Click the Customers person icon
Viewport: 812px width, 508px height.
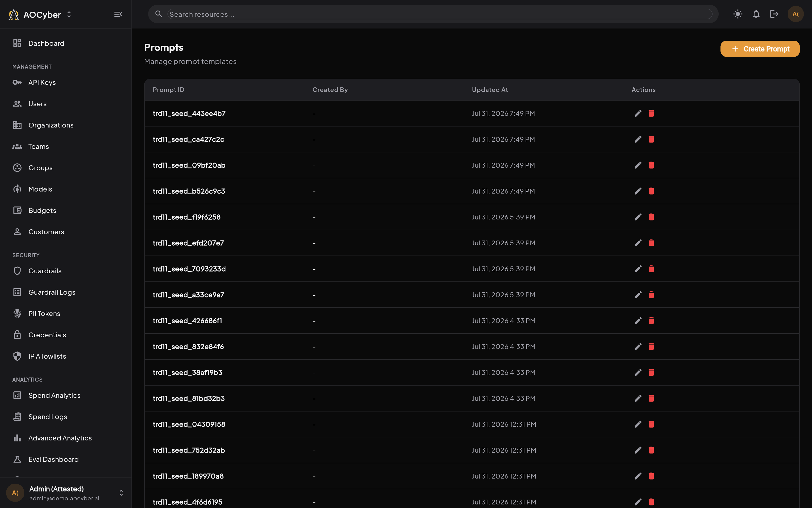(x=17, y=232)
